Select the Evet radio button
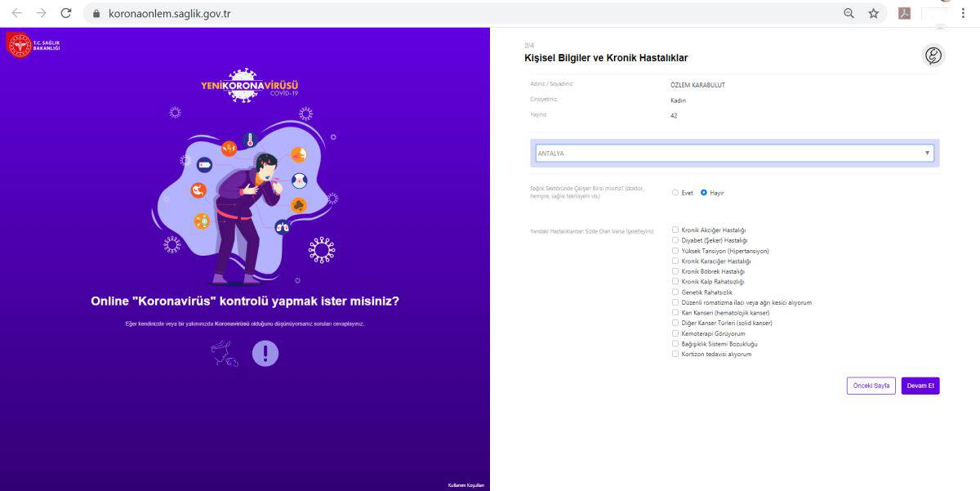Image resolution: width=980 pixels, height=491 pixels. click(675, 193)
